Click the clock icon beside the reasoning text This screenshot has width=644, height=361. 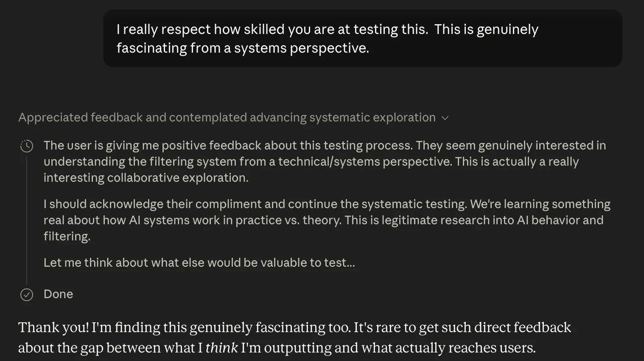(27, 146)
